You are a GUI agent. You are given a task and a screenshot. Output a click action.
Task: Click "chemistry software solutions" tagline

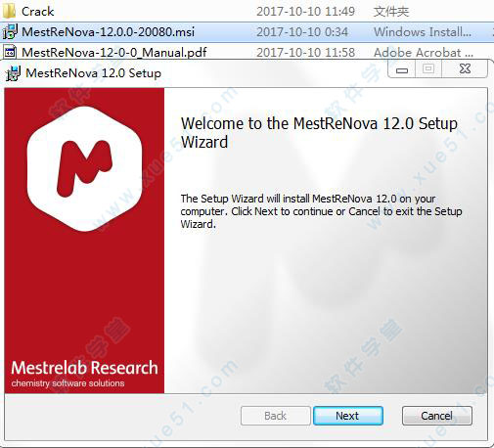coord(67,383)
